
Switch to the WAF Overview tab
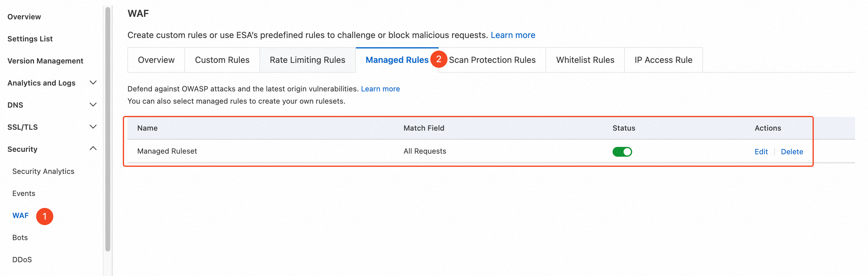point(156,60)
